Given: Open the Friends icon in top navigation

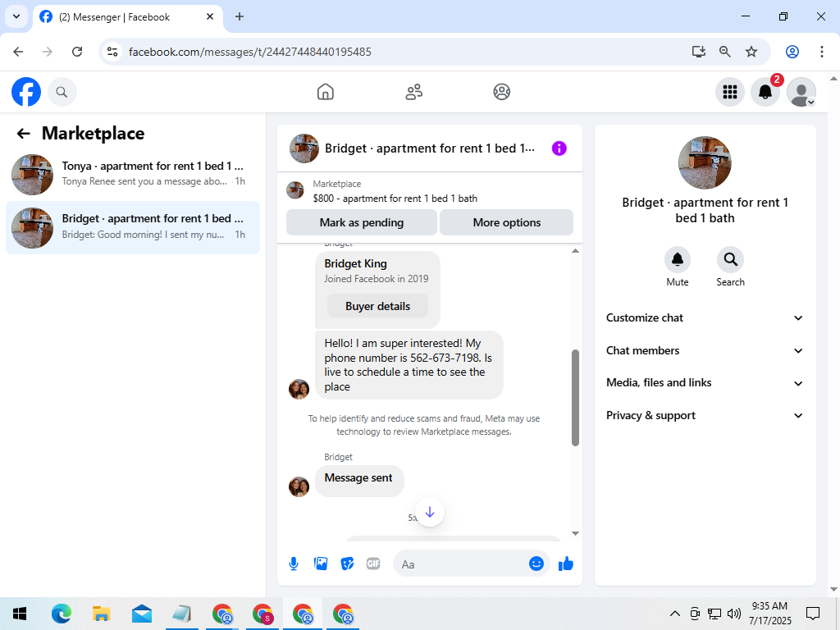Looking at the screenshot, I should point(413,92).
